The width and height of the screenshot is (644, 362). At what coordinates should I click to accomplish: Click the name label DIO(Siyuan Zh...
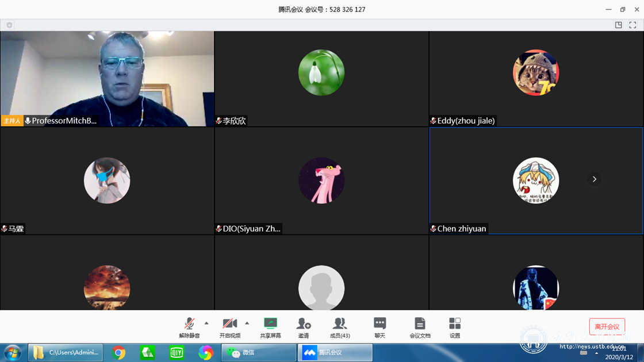click(x=252, y=229)
